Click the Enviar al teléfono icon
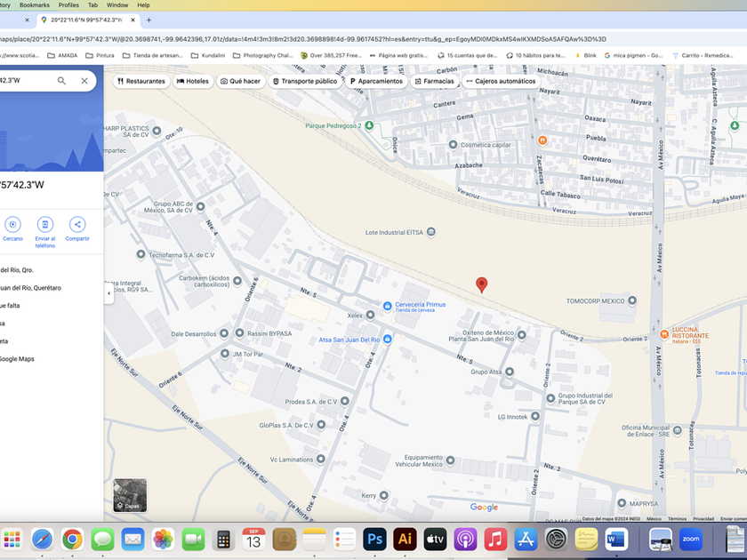747x560 pixels. [45, 224]
